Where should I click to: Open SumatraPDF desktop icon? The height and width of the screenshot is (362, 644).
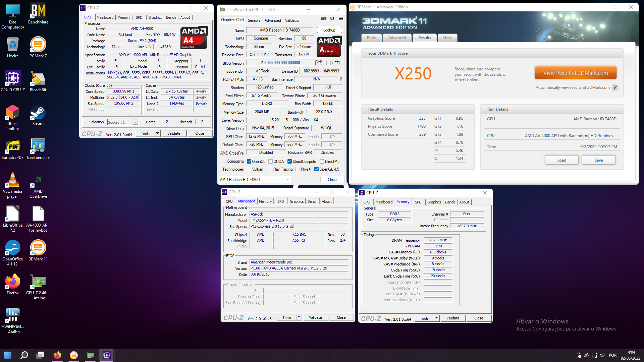point(13,149)
